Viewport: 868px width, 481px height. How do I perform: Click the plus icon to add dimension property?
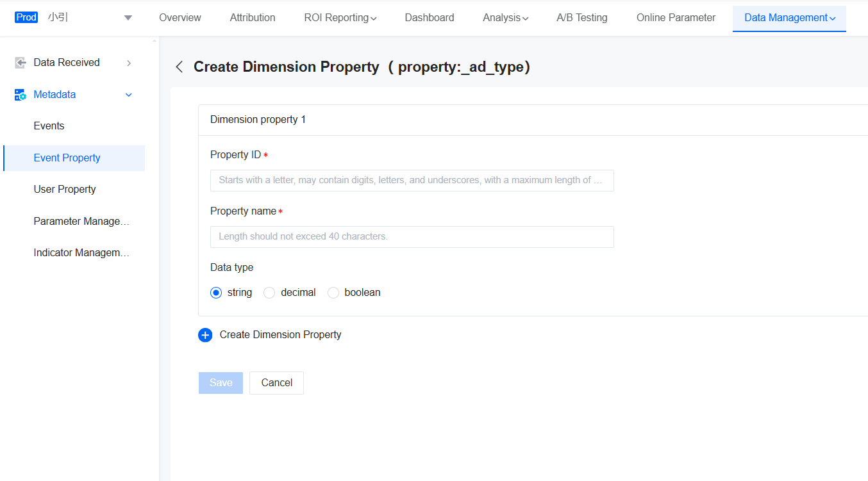205,334
